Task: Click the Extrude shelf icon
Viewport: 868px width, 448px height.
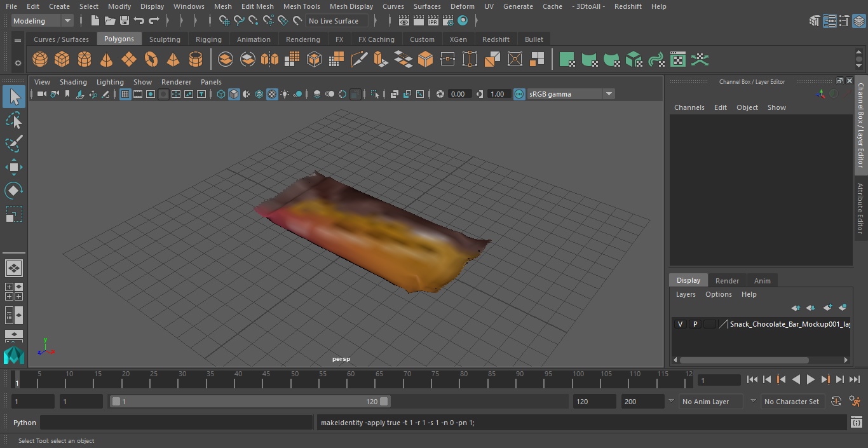Action: pos(381,60)
